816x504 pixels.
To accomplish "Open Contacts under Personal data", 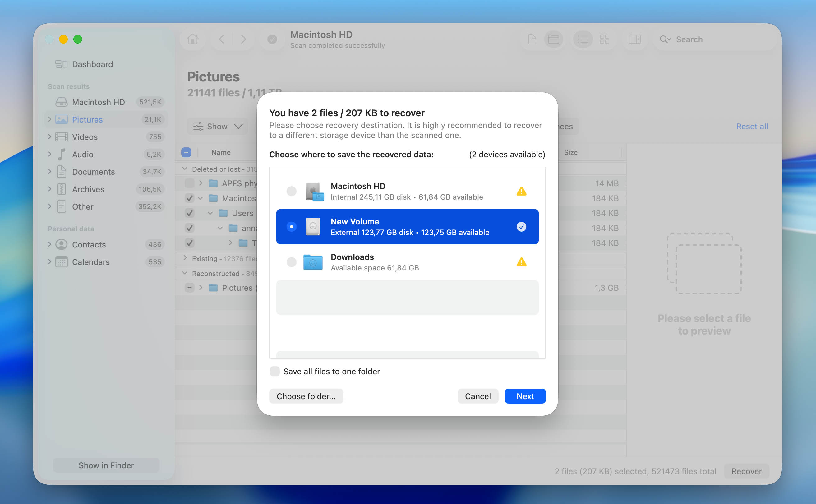I will coord(106,244).
